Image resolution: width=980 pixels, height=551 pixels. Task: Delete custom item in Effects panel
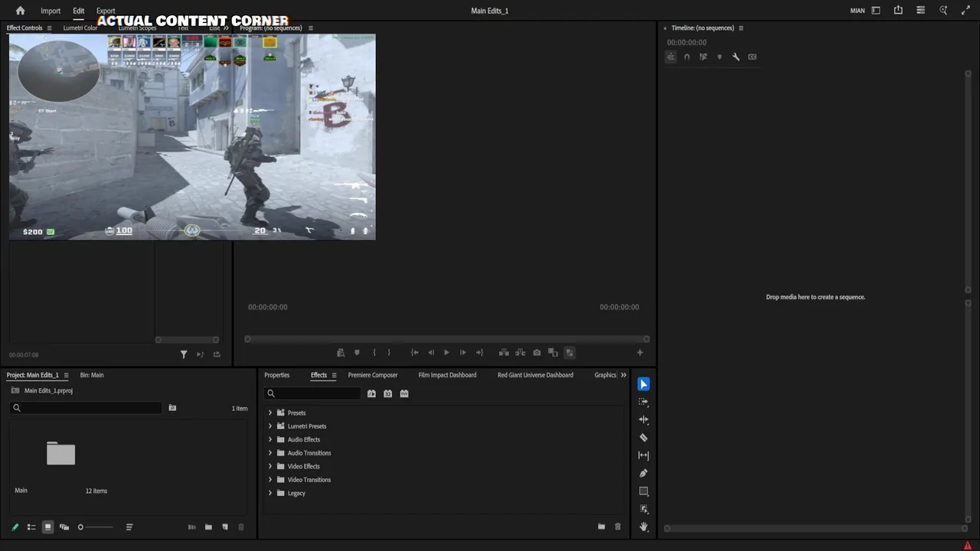pyautogui.click(x=618, y=527)
